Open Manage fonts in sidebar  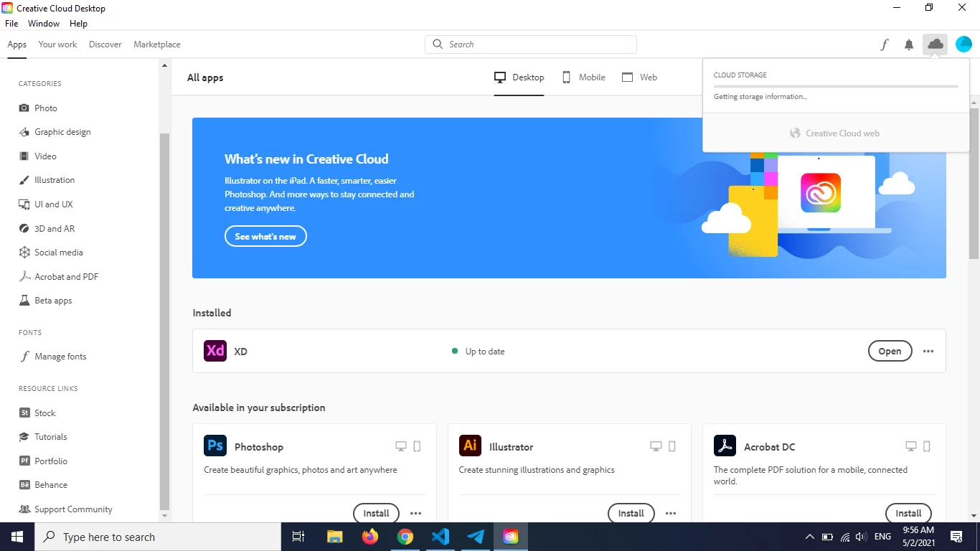(x=52, y=357)
